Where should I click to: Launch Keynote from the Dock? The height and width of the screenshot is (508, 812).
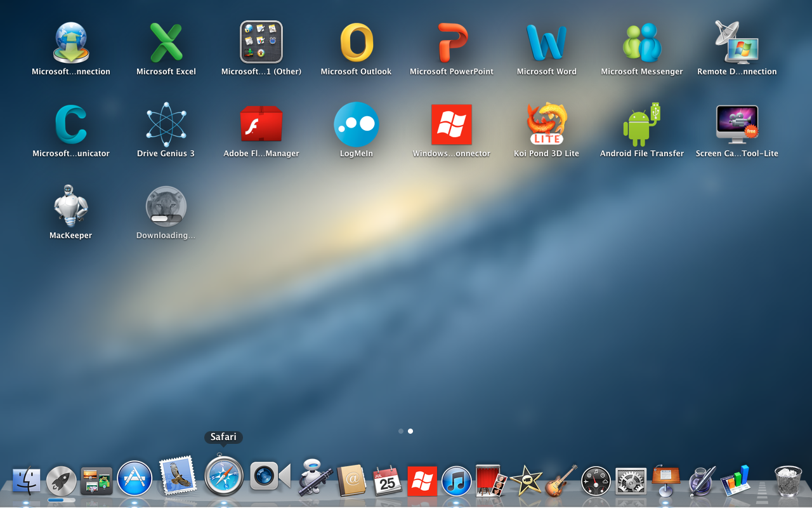click(x=666, y=481)
